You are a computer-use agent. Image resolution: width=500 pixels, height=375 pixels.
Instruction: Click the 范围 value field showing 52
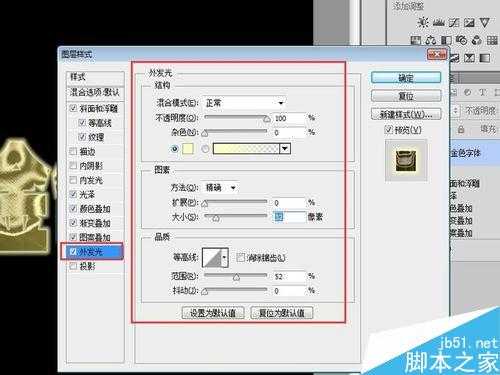289,276
